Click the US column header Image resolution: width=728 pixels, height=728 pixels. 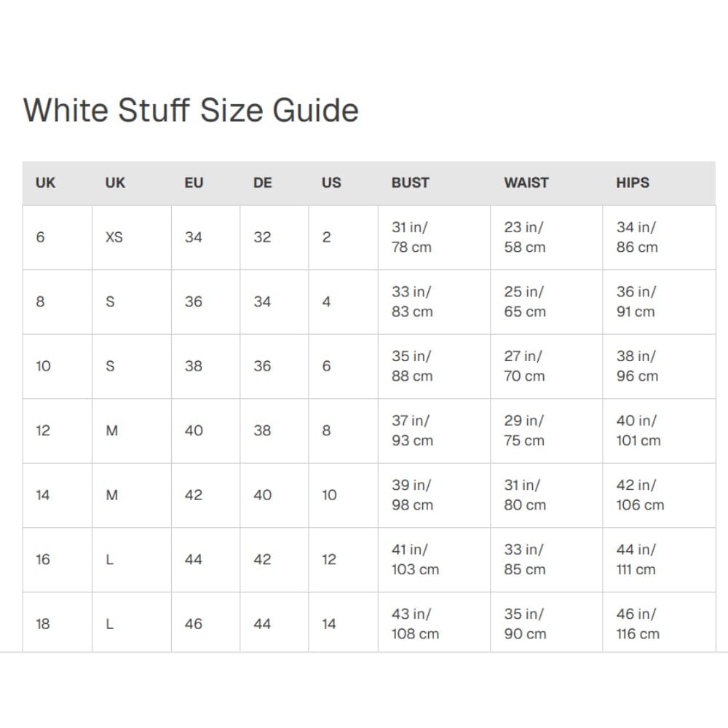331,183
